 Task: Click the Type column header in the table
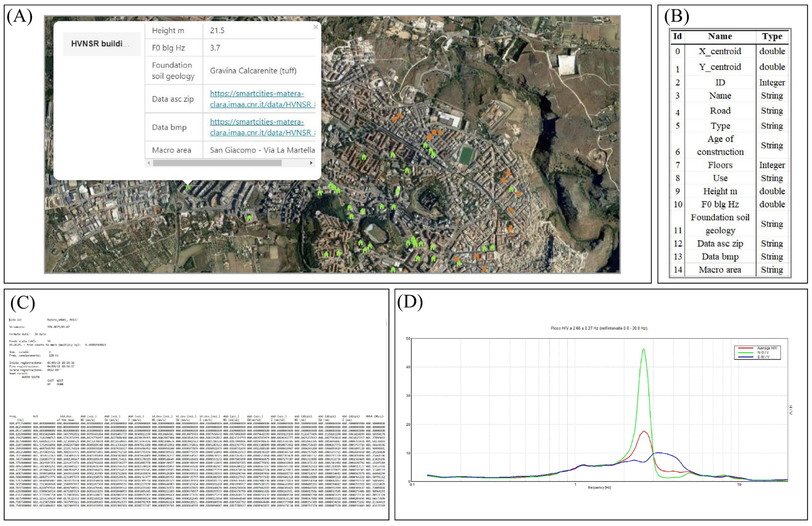point(772,36)
